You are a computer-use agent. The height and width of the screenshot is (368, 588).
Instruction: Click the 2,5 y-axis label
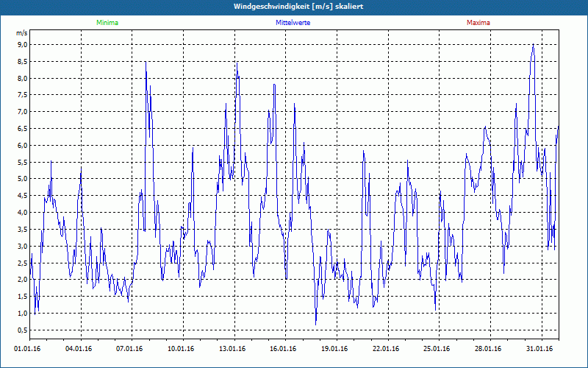coord(23,263)
